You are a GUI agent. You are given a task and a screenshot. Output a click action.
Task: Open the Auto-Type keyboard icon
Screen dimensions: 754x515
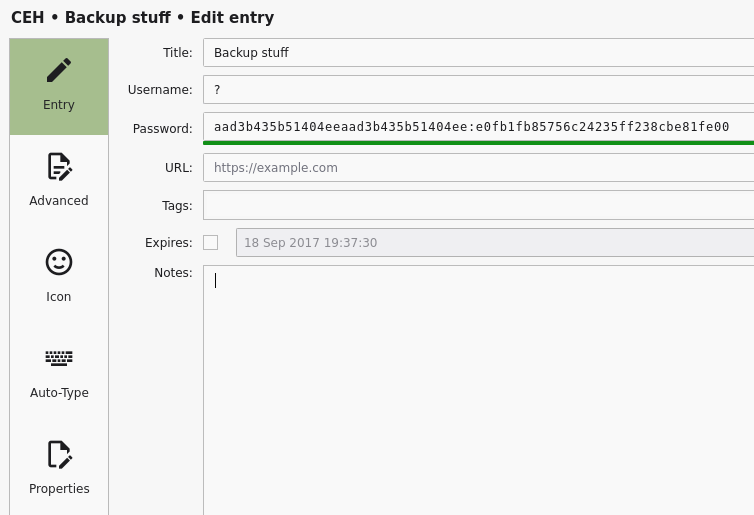pos(59,358)
